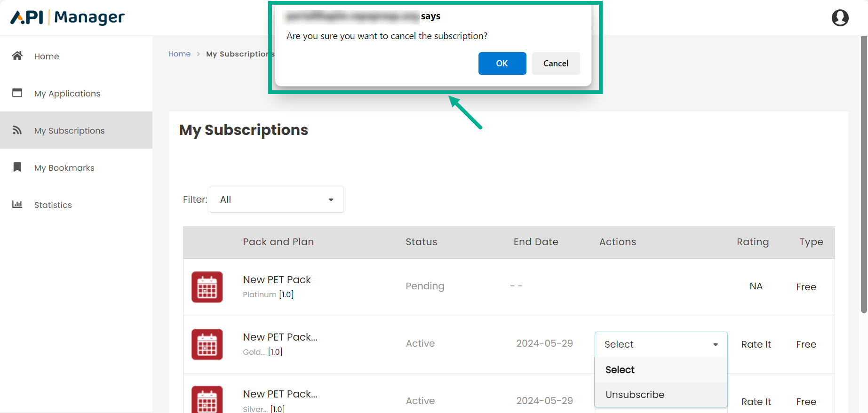
Task: Click the API Manager logo
Action: tap(68, 17)
